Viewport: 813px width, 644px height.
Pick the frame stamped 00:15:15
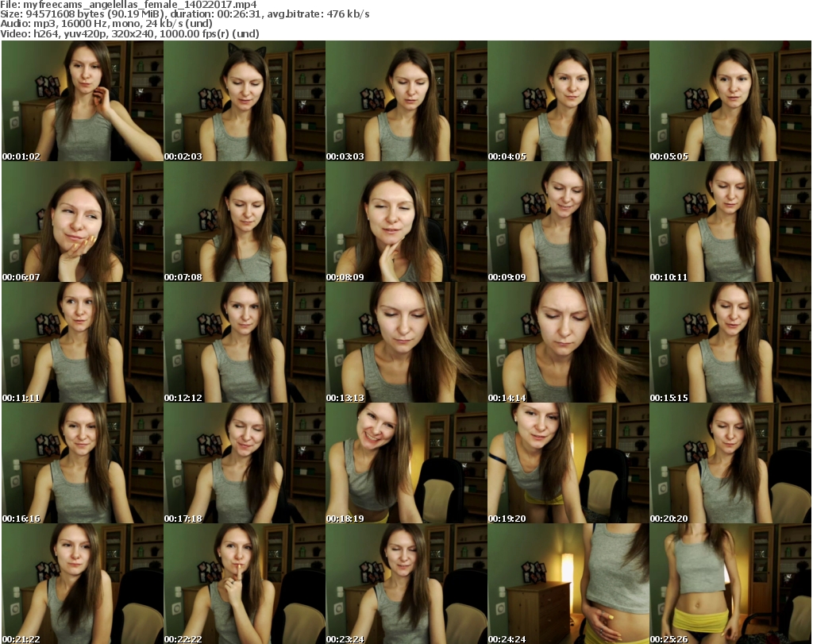click(x=730, y=343)
